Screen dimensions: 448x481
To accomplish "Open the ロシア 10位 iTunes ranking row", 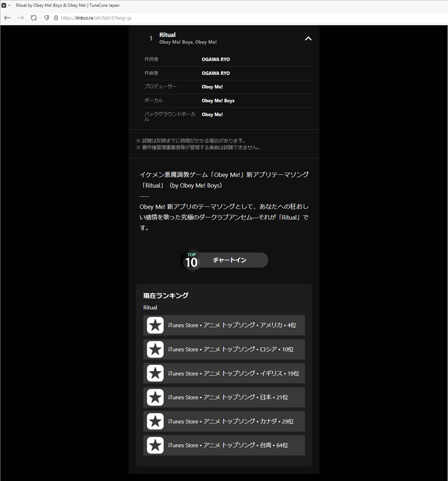I will pos(224,349).
